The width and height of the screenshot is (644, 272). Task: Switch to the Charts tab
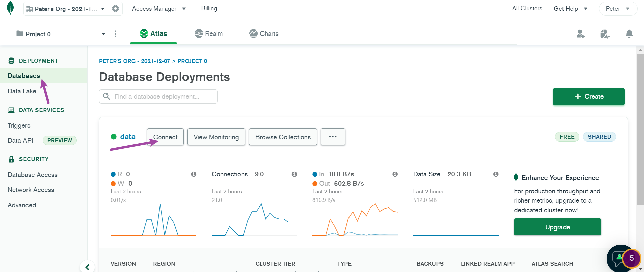[264, 33]
